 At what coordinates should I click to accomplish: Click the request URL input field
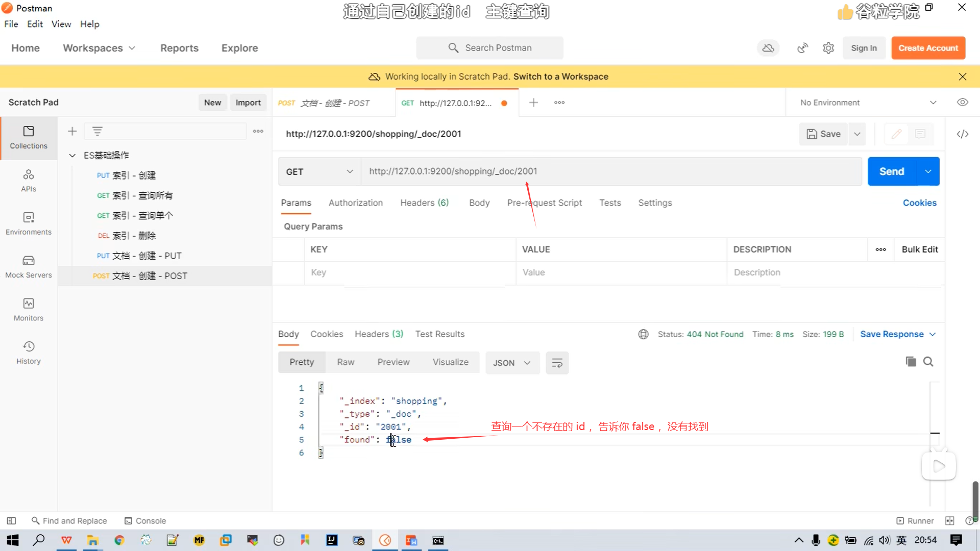(x=610, y=171)
